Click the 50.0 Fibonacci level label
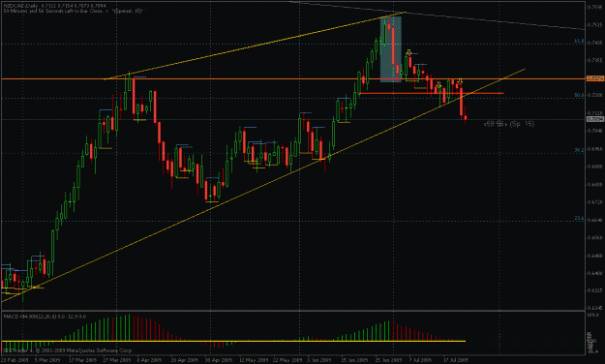 click(x=579, y=95)
